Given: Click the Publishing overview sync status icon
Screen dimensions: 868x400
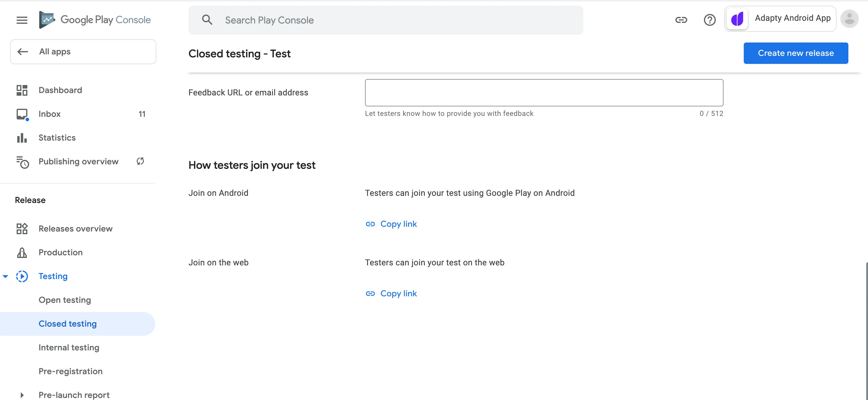Looking at the screenshot, I should click(140, 161).
